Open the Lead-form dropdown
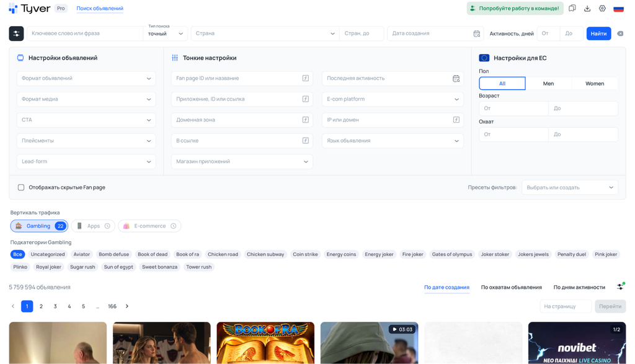The height and width of the screenshot is (364, 635). 86,162
